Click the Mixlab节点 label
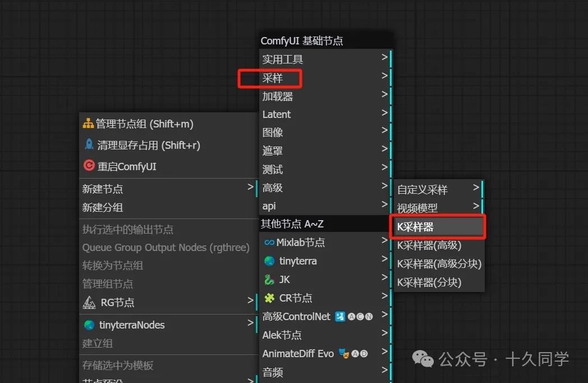This screenshot has height=383, width=588. pos(301,243)
